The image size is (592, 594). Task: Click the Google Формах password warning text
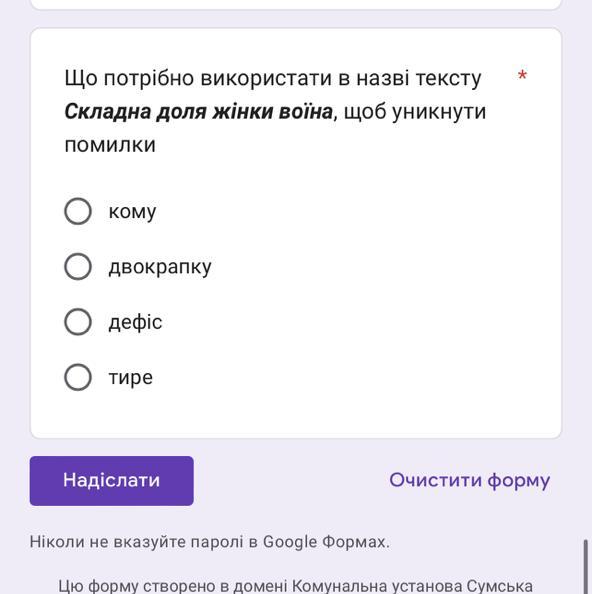(209, 542)
